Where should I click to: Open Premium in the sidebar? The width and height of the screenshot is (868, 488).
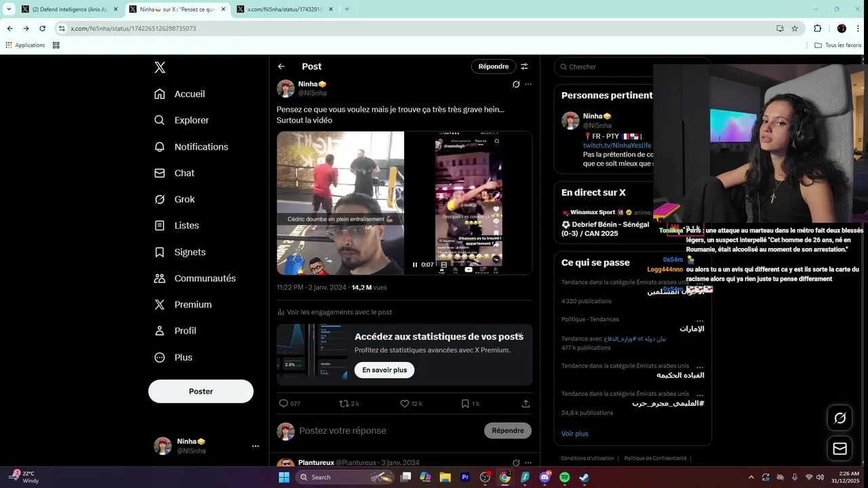tap(182, 305)
